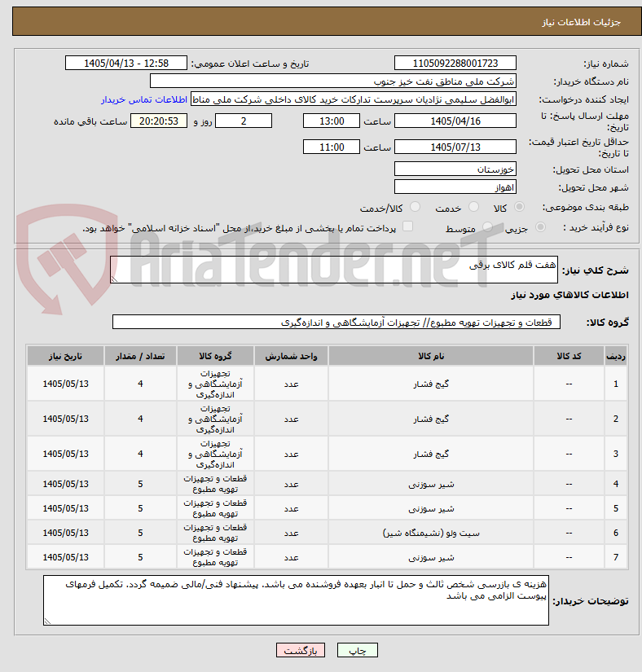Click the شماره نیاز number field

coord(455,63)
